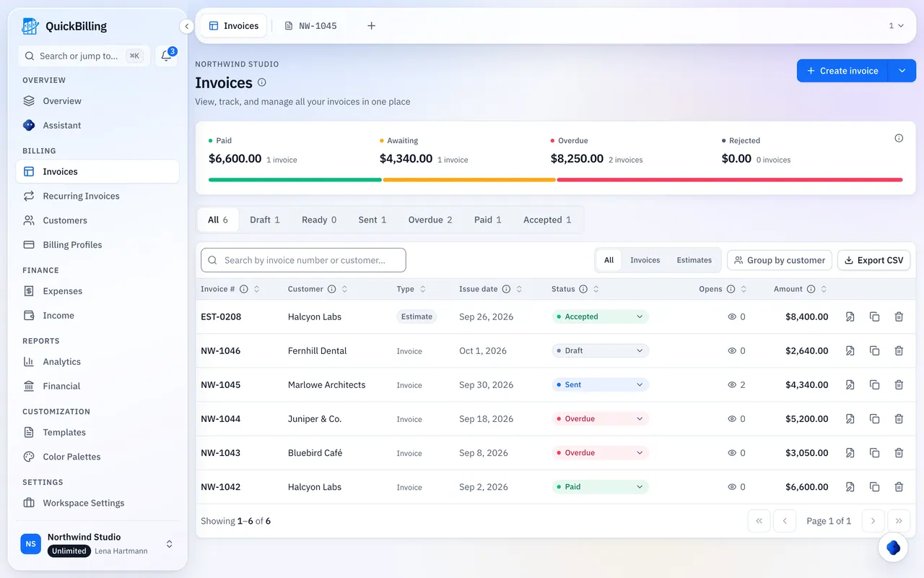Open the floating assistant bubble icon
The width and height of the screenshot is (924, 578).
(x=893, y=548)
